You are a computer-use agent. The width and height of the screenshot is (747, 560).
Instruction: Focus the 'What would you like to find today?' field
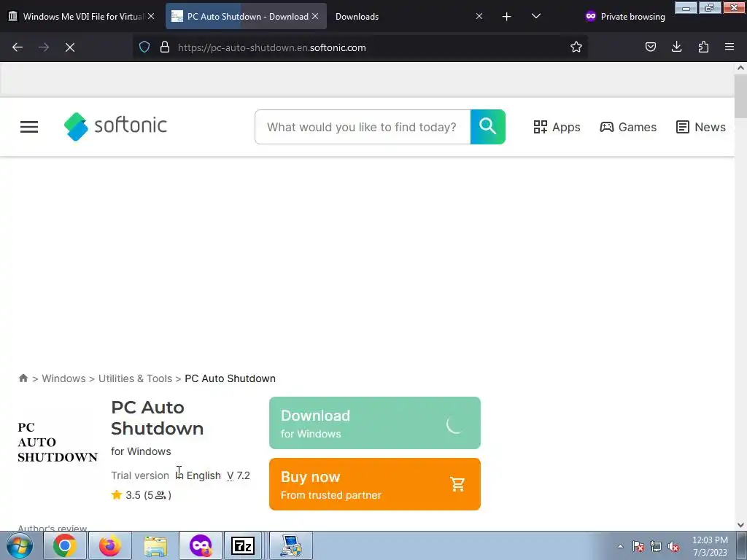363,127
